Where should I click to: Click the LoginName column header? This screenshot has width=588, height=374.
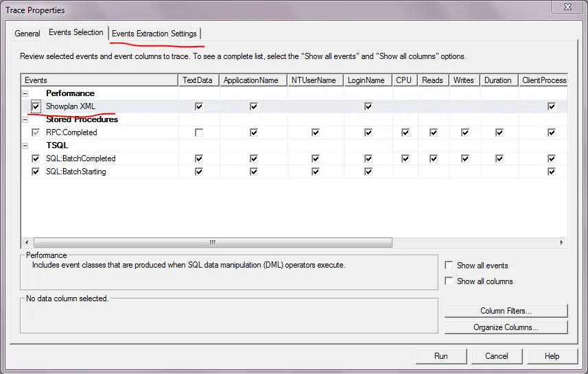tap(368, 80)
